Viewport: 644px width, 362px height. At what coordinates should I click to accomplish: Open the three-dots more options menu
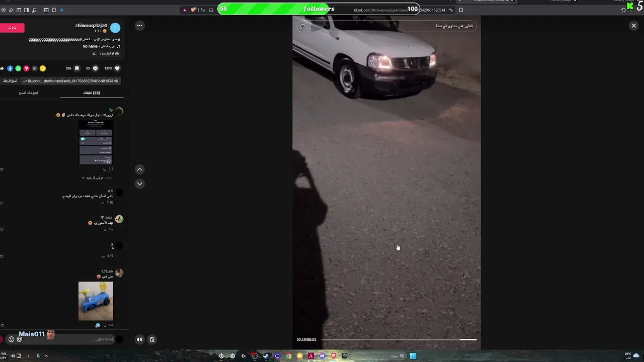click(139, 26)
